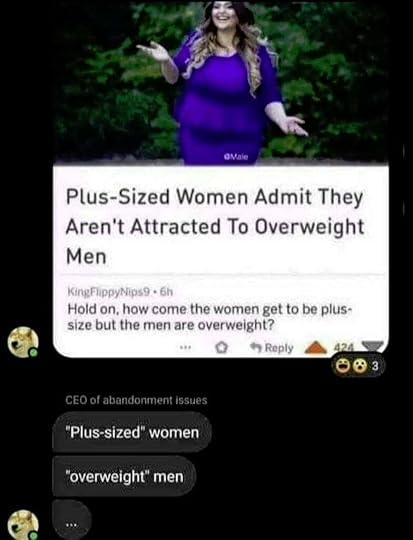Tap the laughing emoji reaction
Viewport: 413px width, 540px height.
point(342,366)
